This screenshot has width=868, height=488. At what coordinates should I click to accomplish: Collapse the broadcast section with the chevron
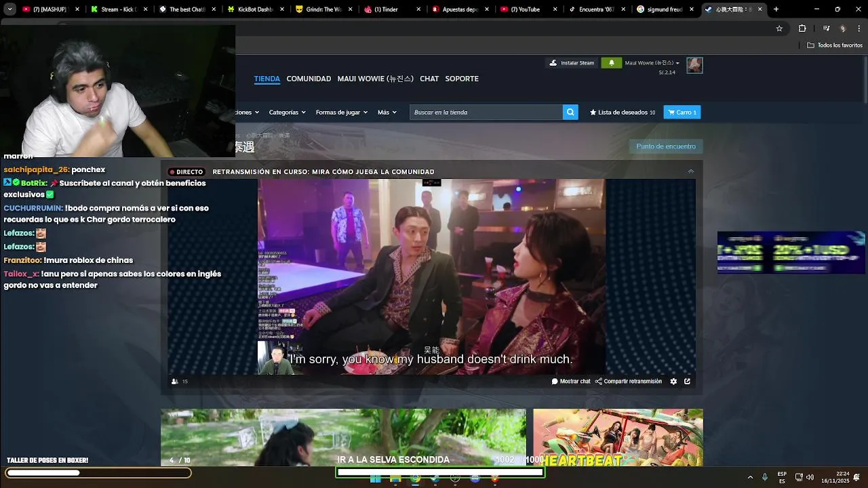[x=691, y=171]
